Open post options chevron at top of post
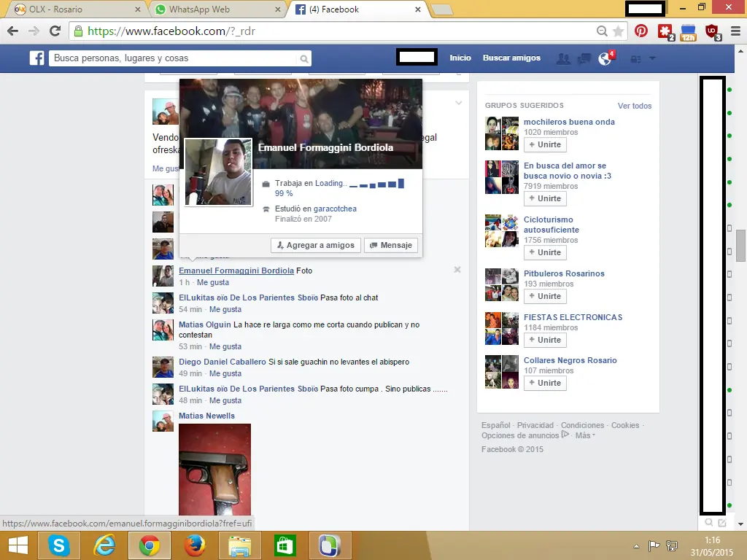This screenshot has height=560, width=747. (x=458, y=103)
